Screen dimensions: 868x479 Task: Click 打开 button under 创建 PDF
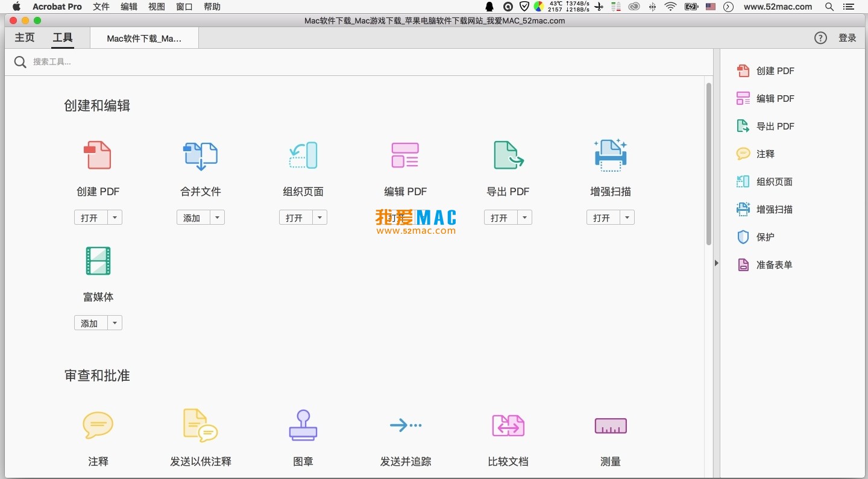(91, 218)
